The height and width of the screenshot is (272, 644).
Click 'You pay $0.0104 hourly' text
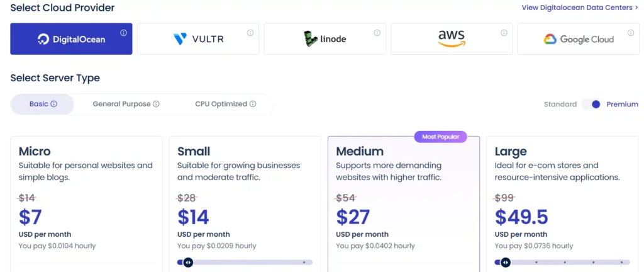[x=57, y=246]
